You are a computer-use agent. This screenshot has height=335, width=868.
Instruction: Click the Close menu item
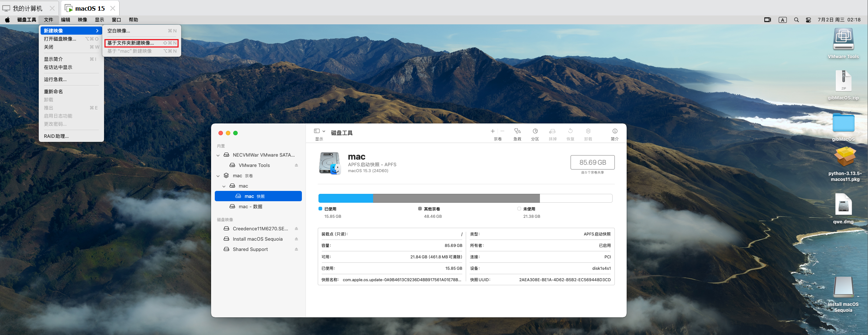coord(71,47)
